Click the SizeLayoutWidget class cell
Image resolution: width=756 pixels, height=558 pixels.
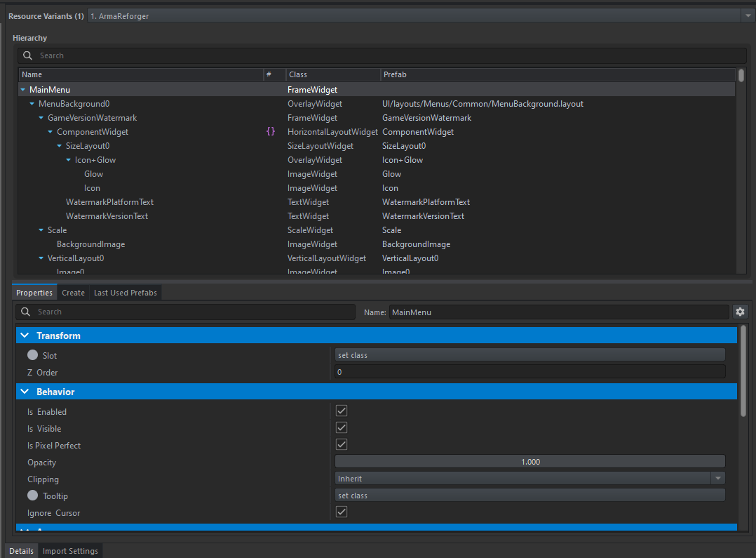(320, 146)
